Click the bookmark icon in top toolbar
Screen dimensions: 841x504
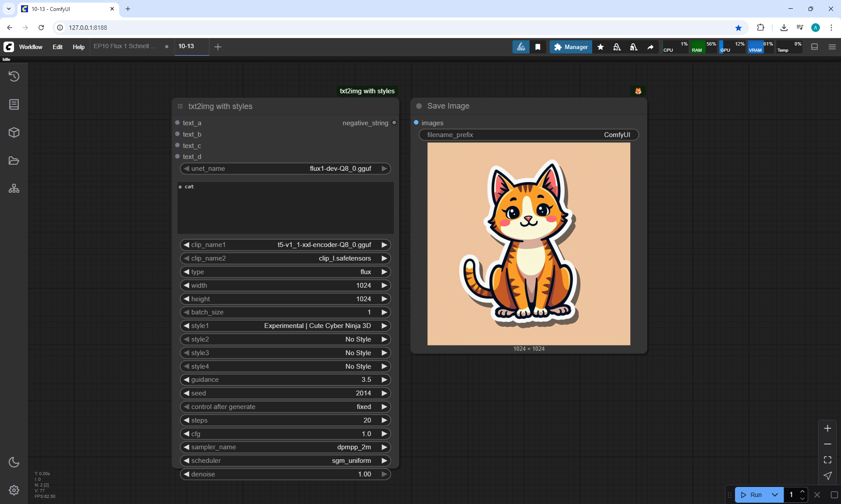[x=538, y=47]
